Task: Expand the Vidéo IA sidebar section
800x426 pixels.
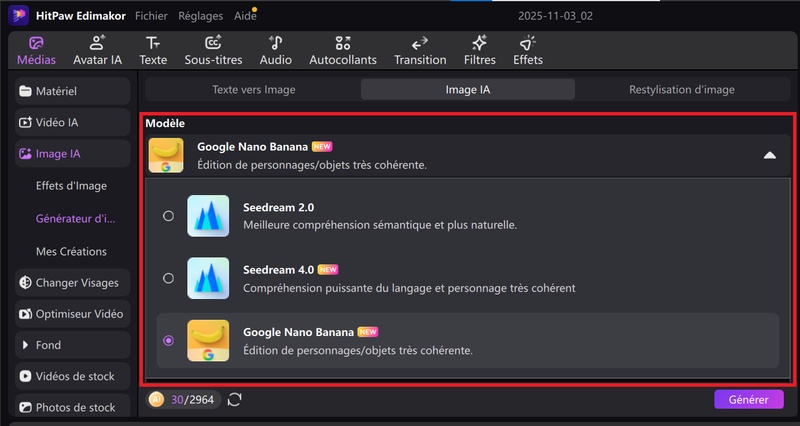Action: click(x=73, y=123)
